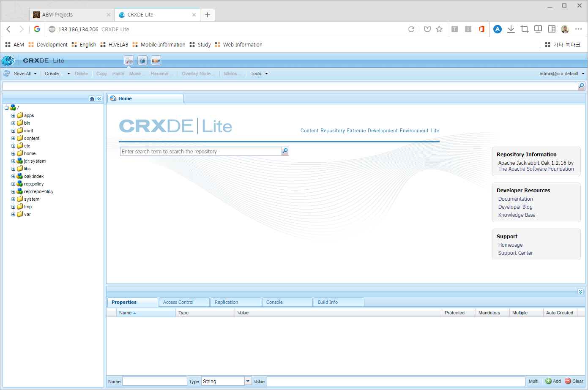588x390 pixels.
Task: Switch to the AEM Projects browser tab
Action: coord(71,15)
